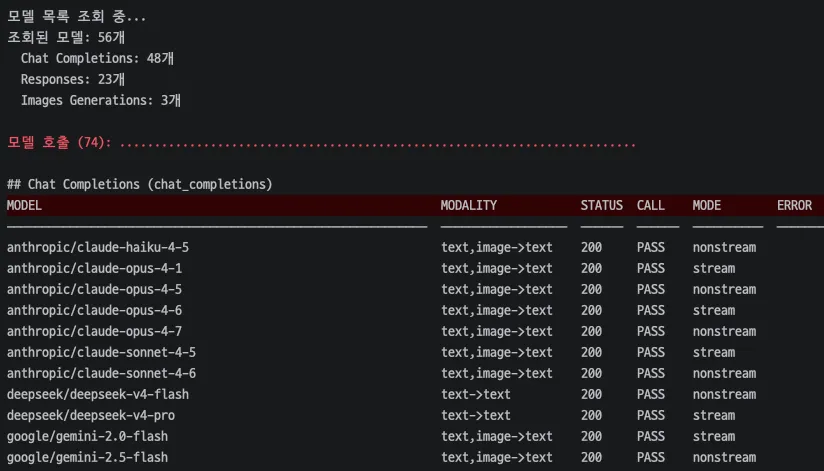The width and height of the screenshot is (824, 471).
Task: Click 'nonstream' in deepseek-v4-flash row
Action: tap(724, 394)
